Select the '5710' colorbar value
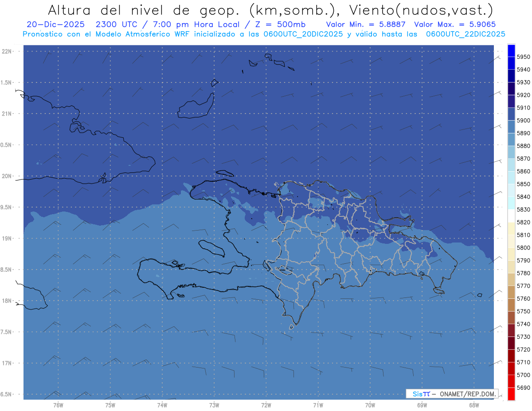Screen dimensions: 532x411 click(523, 362)
